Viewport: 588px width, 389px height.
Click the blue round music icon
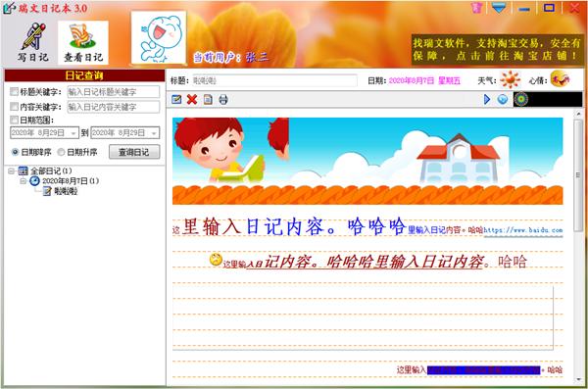[503, 99]
